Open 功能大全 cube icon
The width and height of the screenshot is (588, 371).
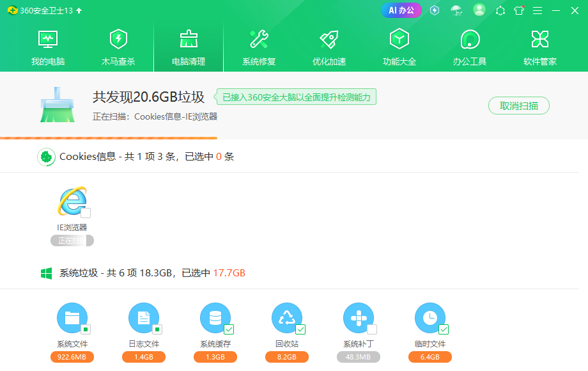pyautogui.click(x=399, y=39)
